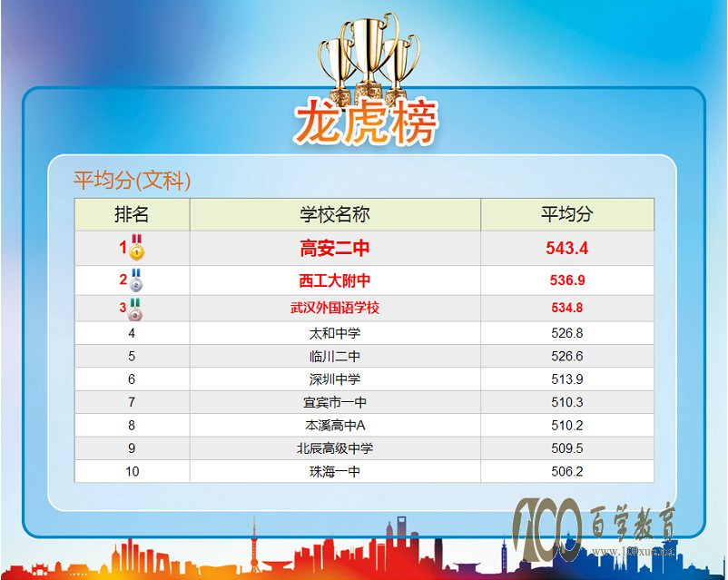728x580 pixels.
Task: Click rank number 9
Action: (x=132, y=448)
